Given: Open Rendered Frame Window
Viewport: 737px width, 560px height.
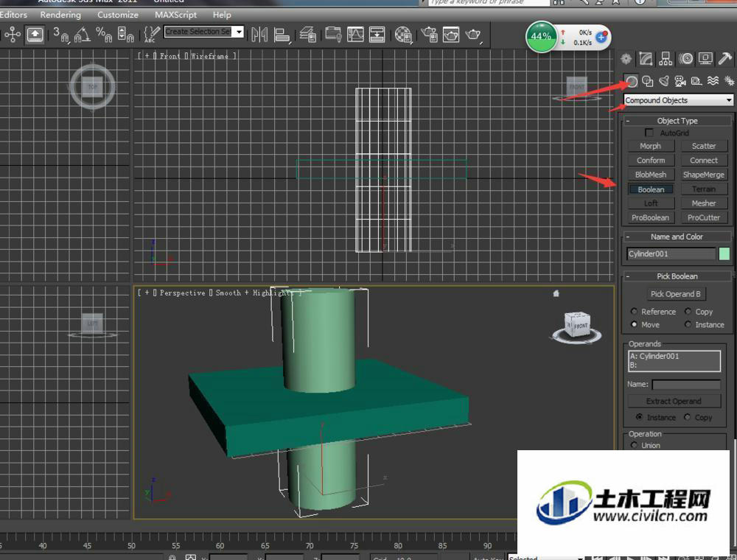Looking at the screenshot, I should click(x=451, y=35).
